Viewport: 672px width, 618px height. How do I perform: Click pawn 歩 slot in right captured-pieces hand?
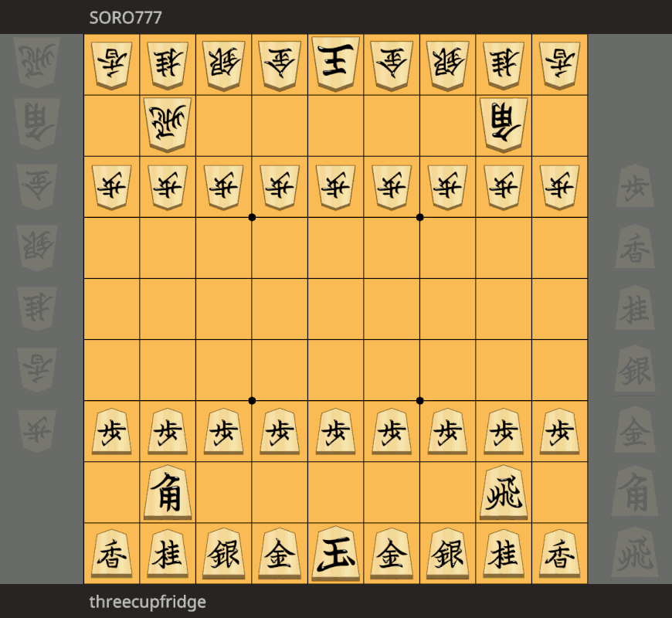tap(635, 185)
